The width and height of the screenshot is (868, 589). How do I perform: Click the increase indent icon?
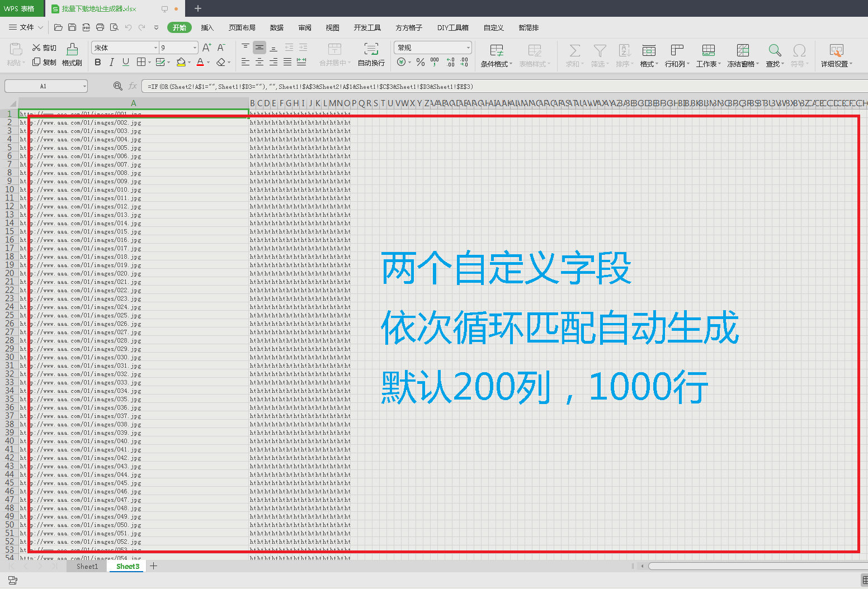tap(303, 47)
